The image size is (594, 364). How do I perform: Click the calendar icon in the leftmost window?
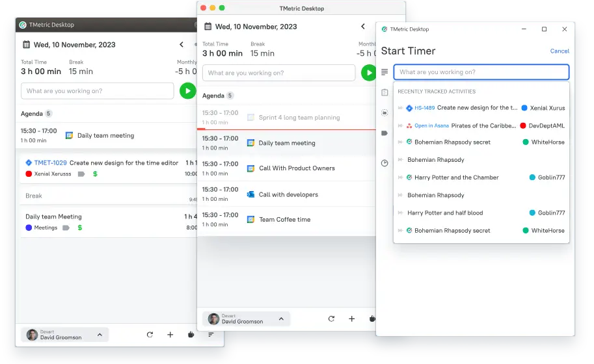point(26,45)
